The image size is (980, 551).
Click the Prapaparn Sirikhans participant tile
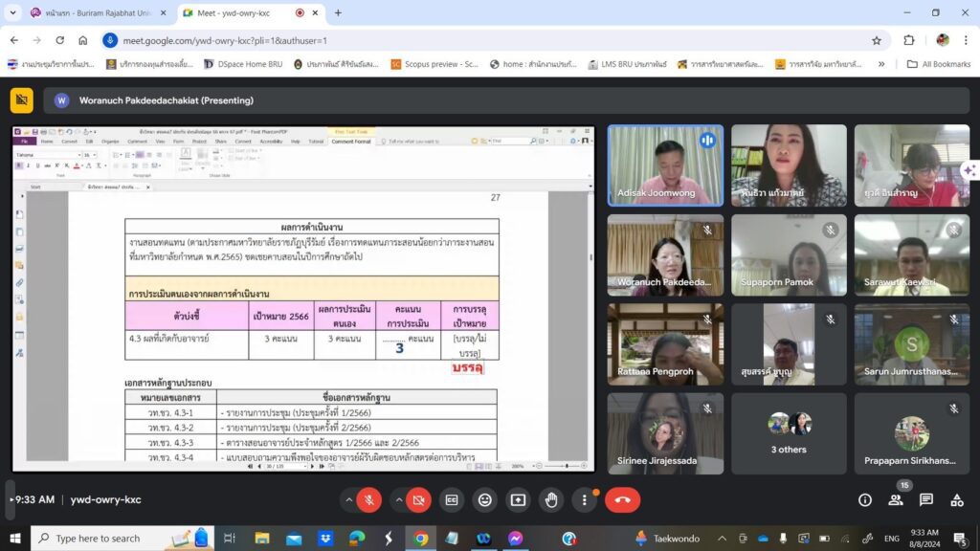click(x=912, y=433)
